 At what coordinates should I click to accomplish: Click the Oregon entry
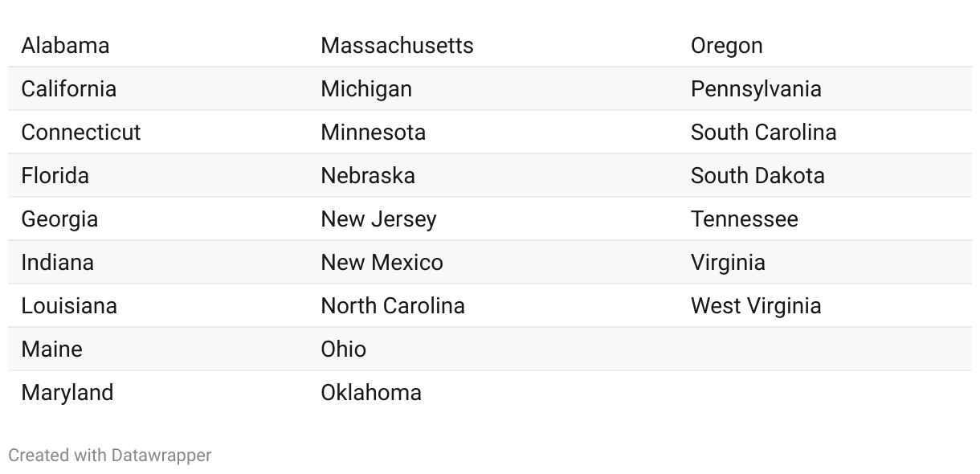(x=727, y=46)
